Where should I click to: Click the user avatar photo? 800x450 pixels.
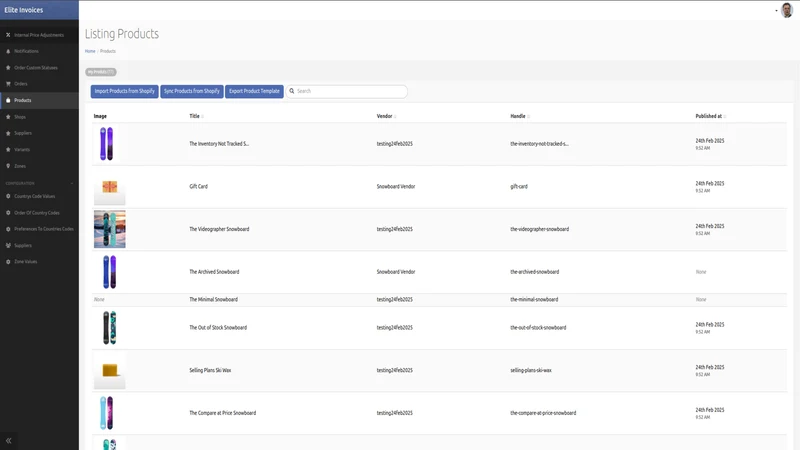pos(787,10)
